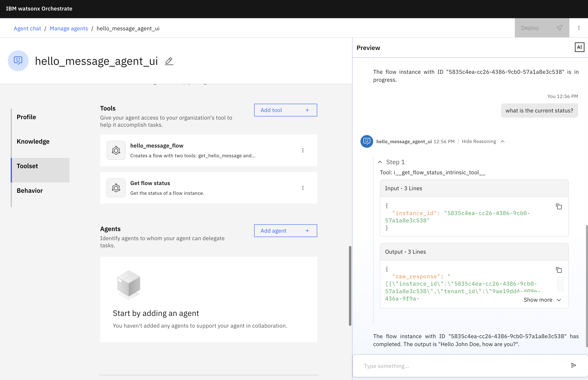Viewport: 588px width, 380px height.
Task: Expand Show more in Output block
Action: 542,300
